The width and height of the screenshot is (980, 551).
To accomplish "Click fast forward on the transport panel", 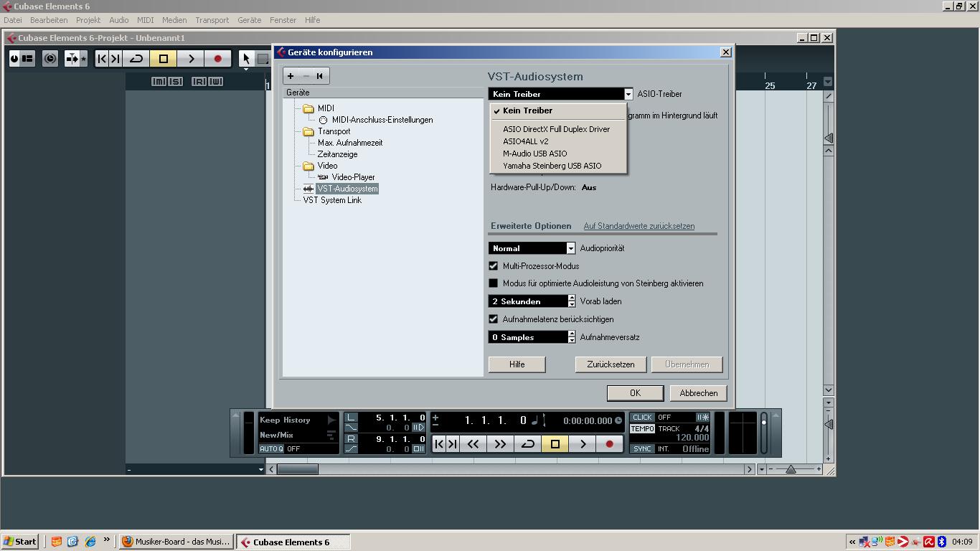I will [500, 444].
